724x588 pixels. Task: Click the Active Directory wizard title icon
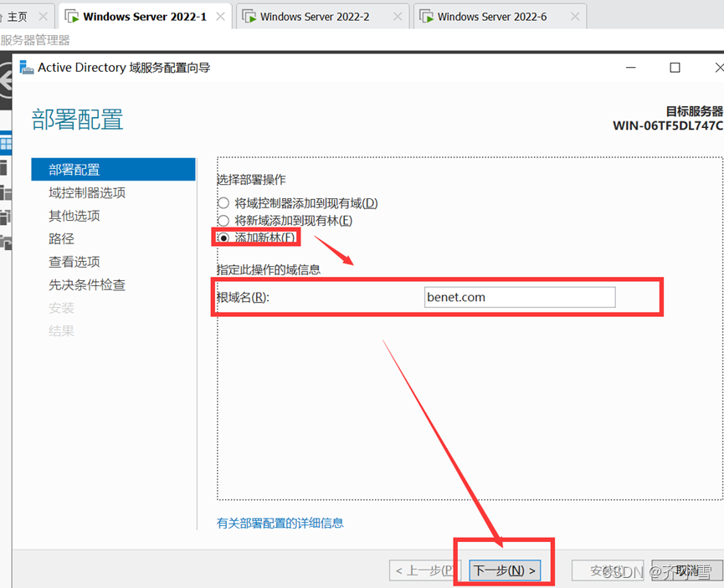click(x=26, y=68)
